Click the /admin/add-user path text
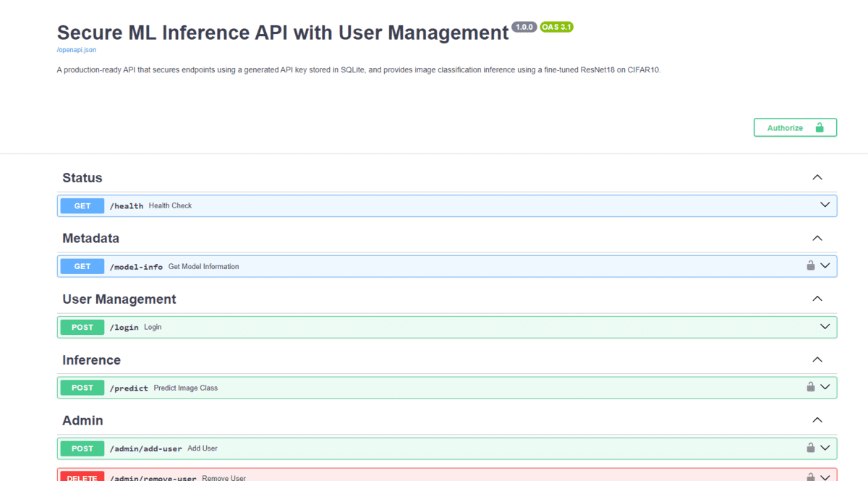Viewport: 868px width, 481px height. (x=146, y=449)
